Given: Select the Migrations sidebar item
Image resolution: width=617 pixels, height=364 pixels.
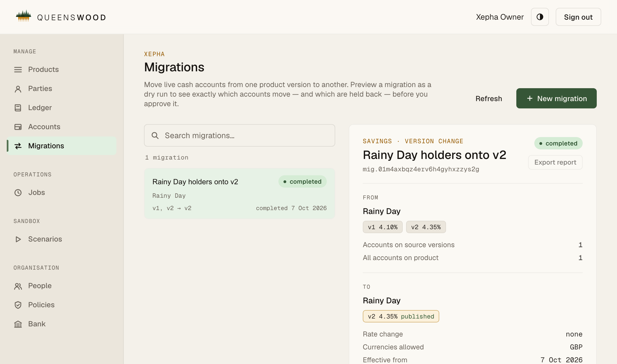Looking at the screenshot, I should [x=61, y=146].
